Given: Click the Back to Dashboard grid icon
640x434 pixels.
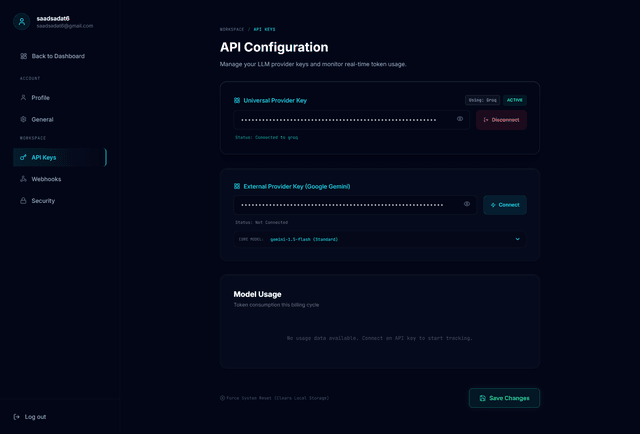Looking at the screenshot, I should (23, 56).
